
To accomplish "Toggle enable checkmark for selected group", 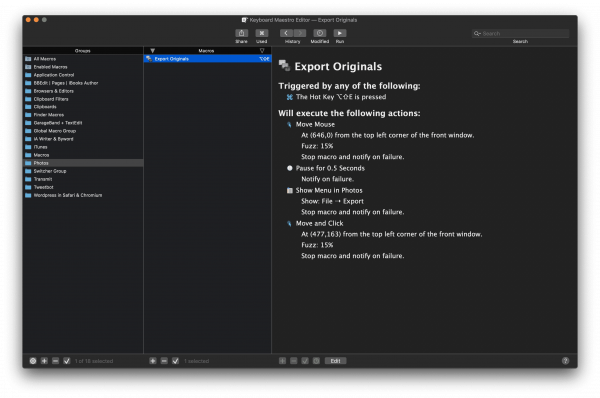I will (67, 361).
